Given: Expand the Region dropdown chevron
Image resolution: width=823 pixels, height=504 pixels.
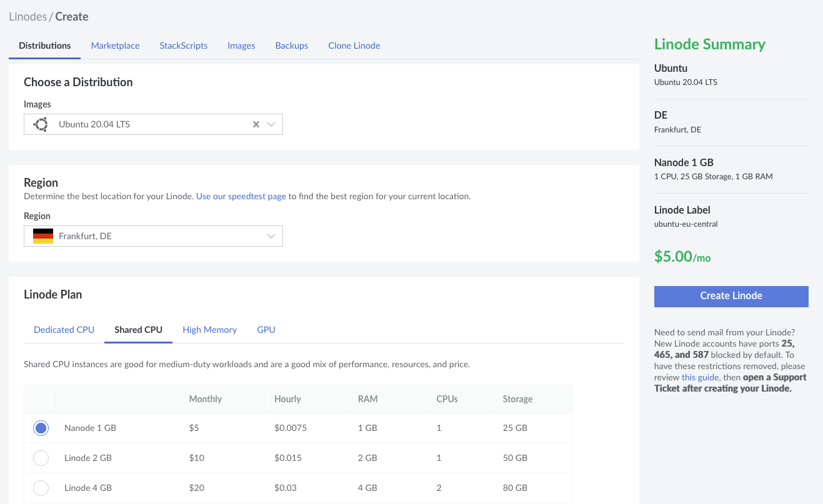Looking at the screenshot, I should pyautogui.click(x=271, y=236).
